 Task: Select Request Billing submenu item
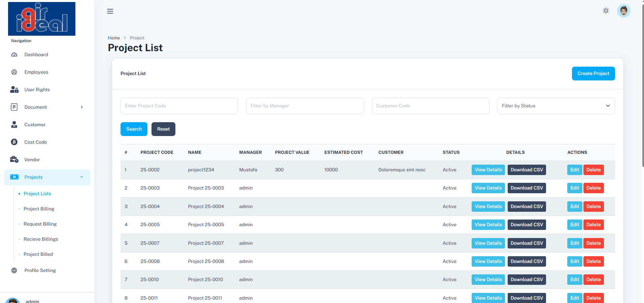(x=40, y=224)
